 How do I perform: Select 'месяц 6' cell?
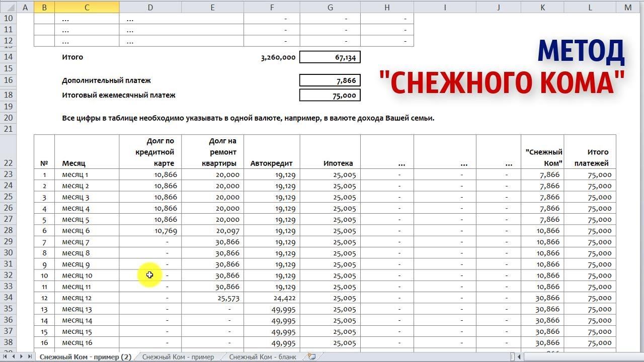[x=87, y=231]
